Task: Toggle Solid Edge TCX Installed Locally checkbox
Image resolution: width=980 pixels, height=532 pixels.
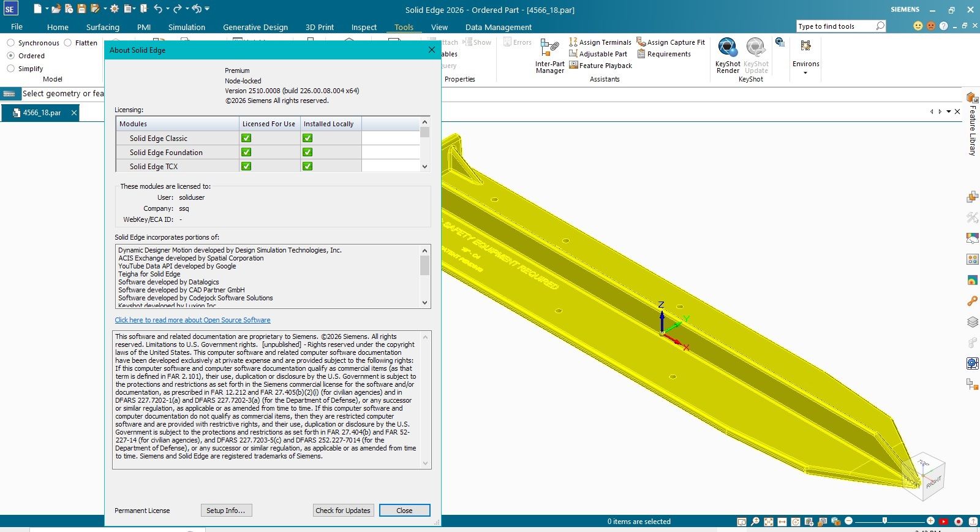Action: tap(307, 166)
